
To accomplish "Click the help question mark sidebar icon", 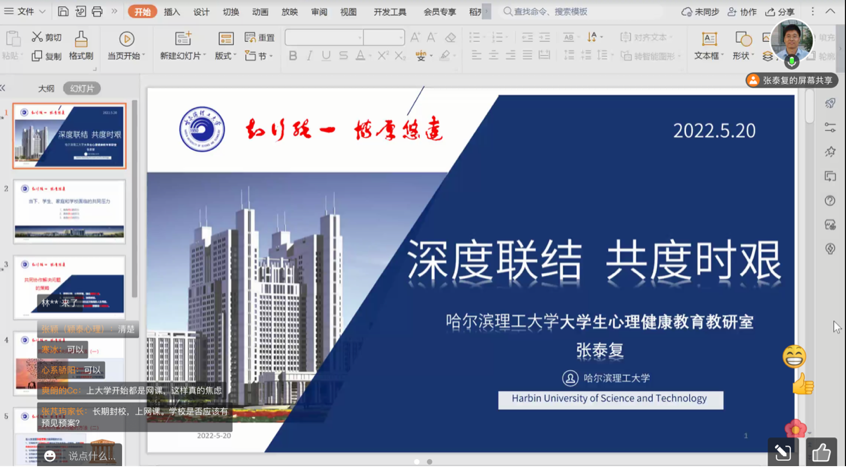I will coord(830,201).
